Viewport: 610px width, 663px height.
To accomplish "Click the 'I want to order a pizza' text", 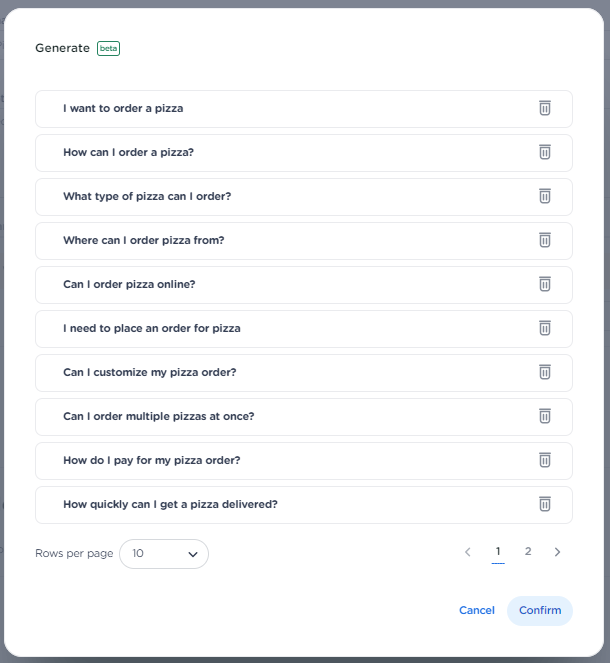I will pyautogui.click(x=123, y=108).
